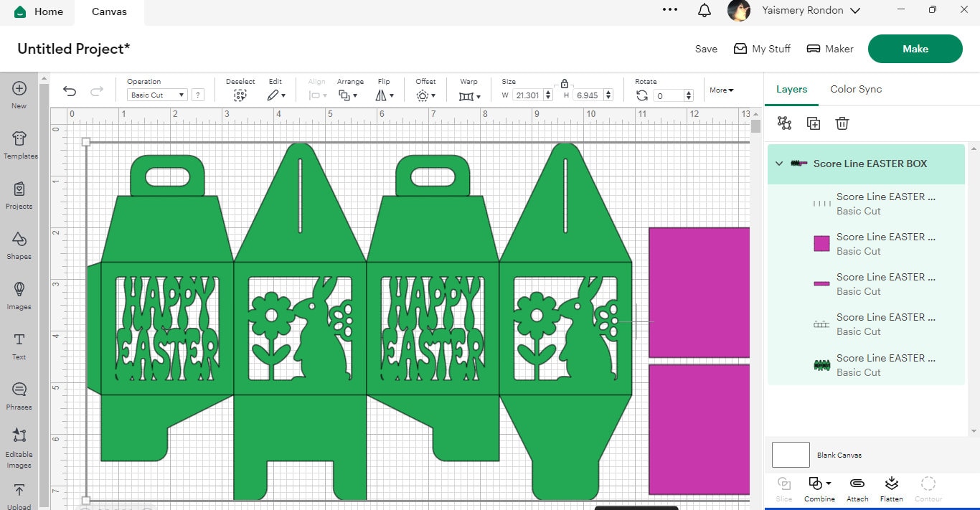Screen dimensions: 980x510
Task: Click the Blank Canvas swatch
Action: pos(791,455)
